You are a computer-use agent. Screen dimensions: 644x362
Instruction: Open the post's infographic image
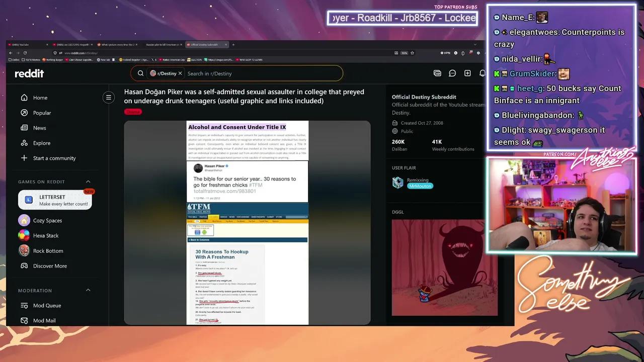(x=248, y=223)
